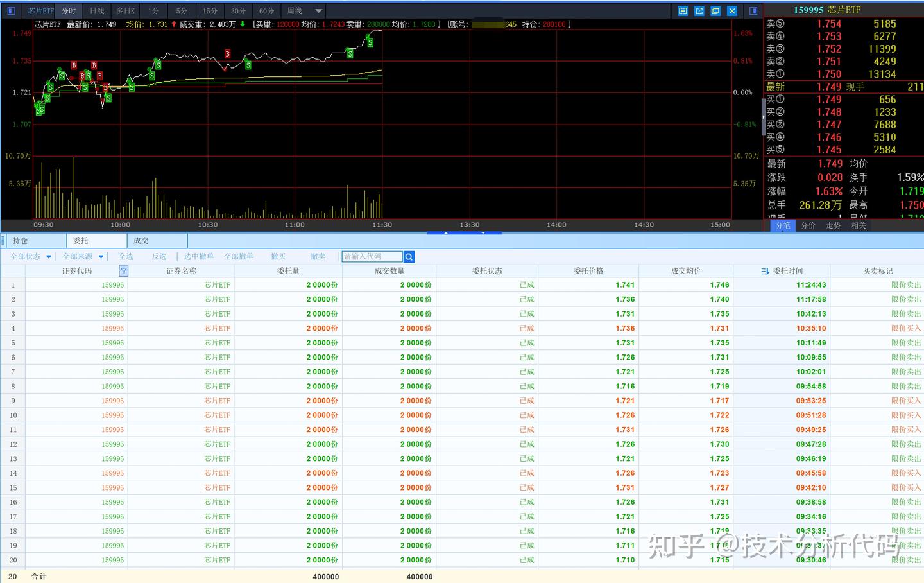Click the 委托状态 column header
This screenshot has width=924, height=583.
click(487, 271)
